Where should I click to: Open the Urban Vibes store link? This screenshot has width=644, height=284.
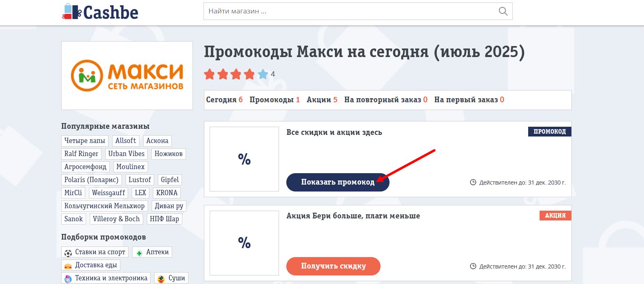pos(126,154)
